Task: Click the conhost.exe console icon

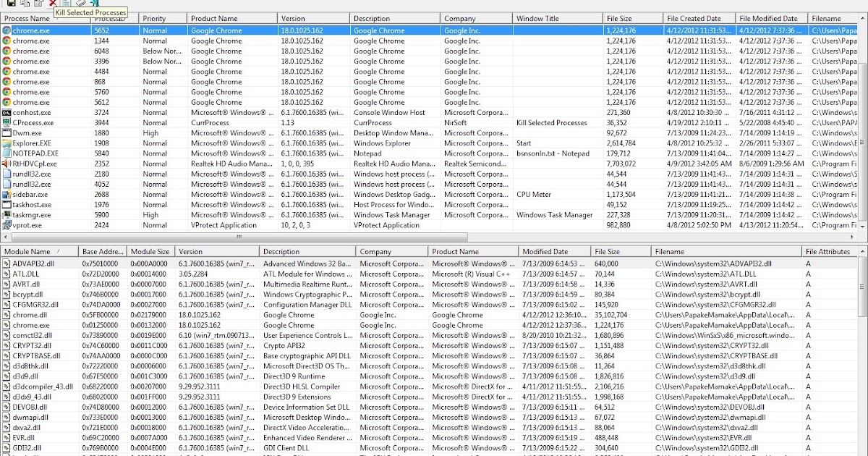Action: click(x=7, y=112)
